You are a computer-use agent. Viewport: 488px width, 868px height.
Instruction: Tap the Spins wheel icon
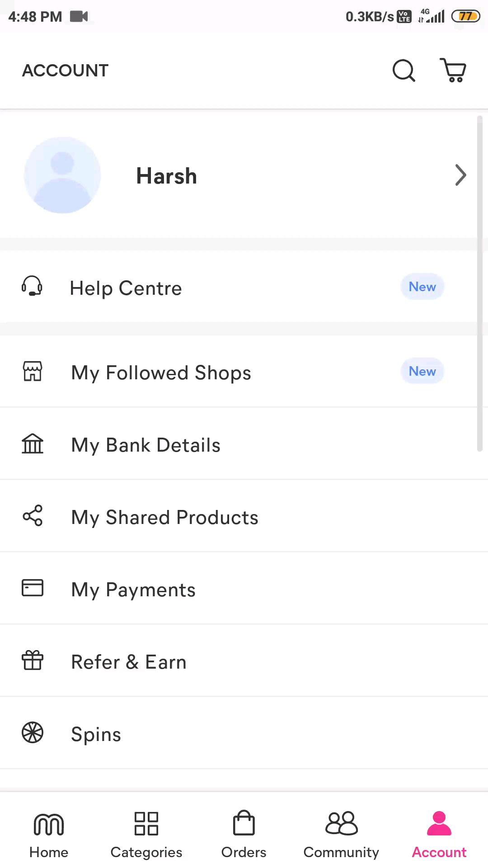click(33, 732)
